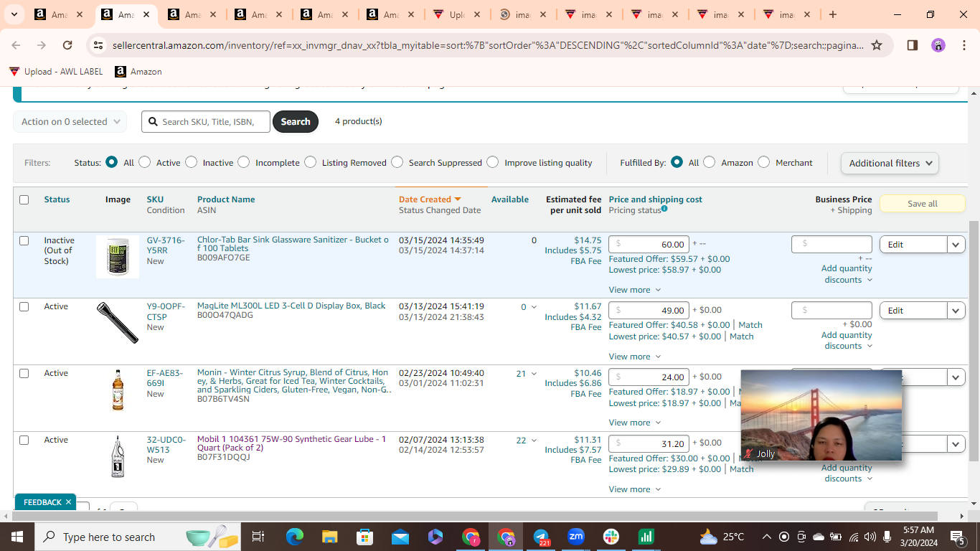Open the Chrome profile avatar menu
This screenshot has height=551, width=980.
coord(938,45)
